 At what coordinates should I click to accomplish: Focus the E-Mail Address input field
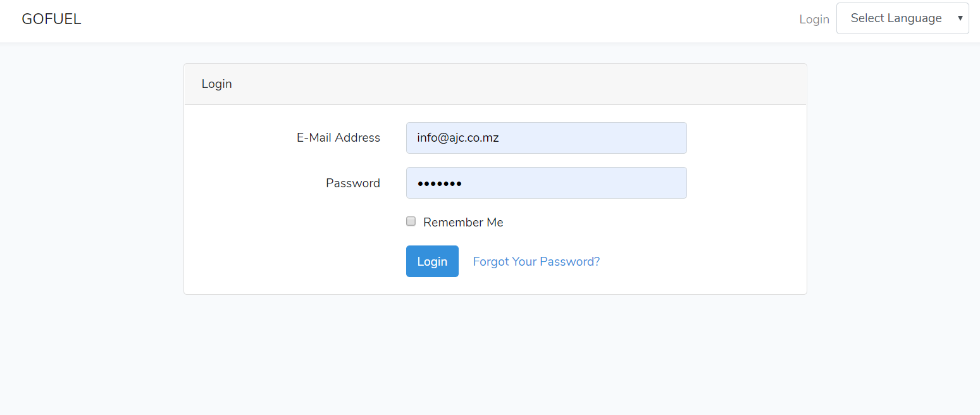pyautogui.click(x=546, y=138)
